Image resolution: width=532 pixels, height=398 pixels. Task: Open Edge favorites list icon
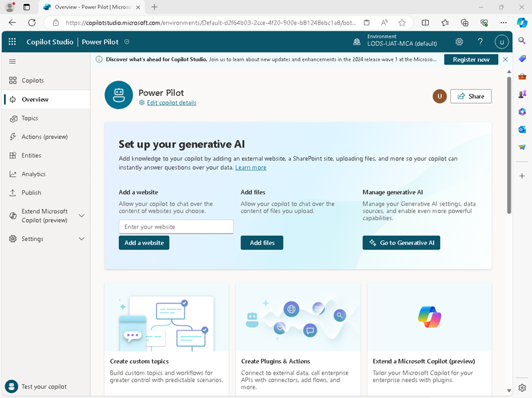[x=445, y=23]
